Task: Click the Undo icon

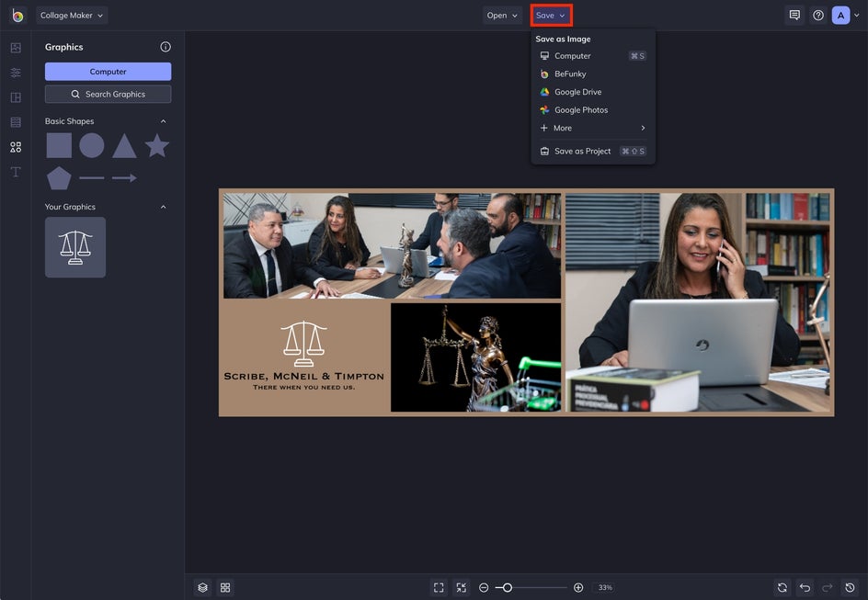Action: [x=805, y=587]
